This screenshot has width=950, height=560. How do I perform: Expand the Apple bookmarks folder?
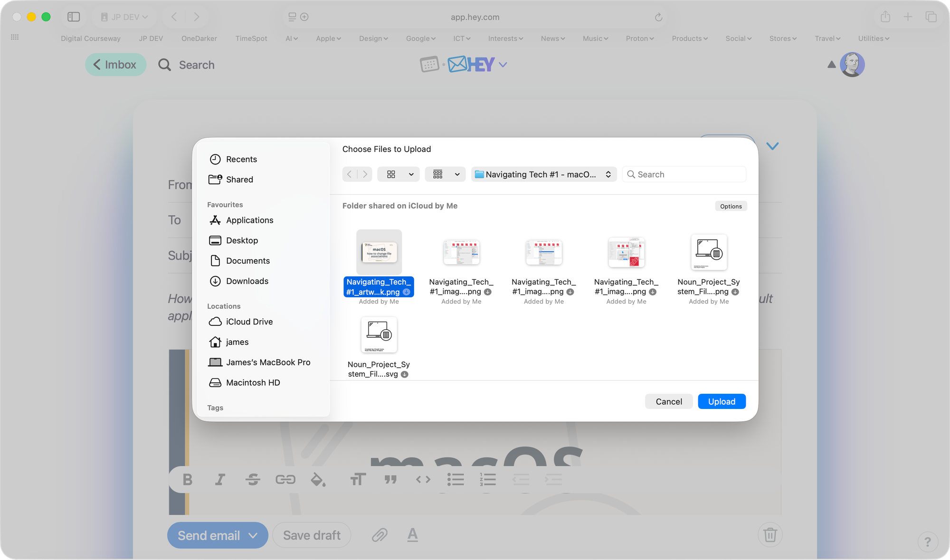(329, 38)
